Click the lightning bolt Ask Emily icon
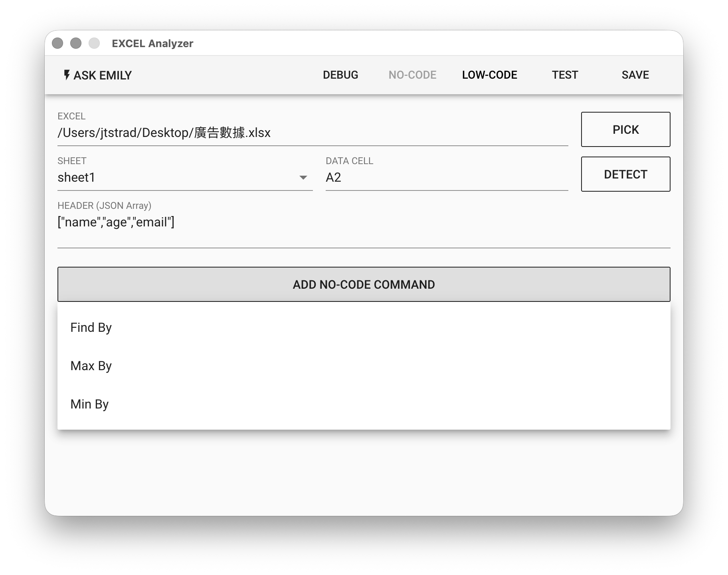 67,75
